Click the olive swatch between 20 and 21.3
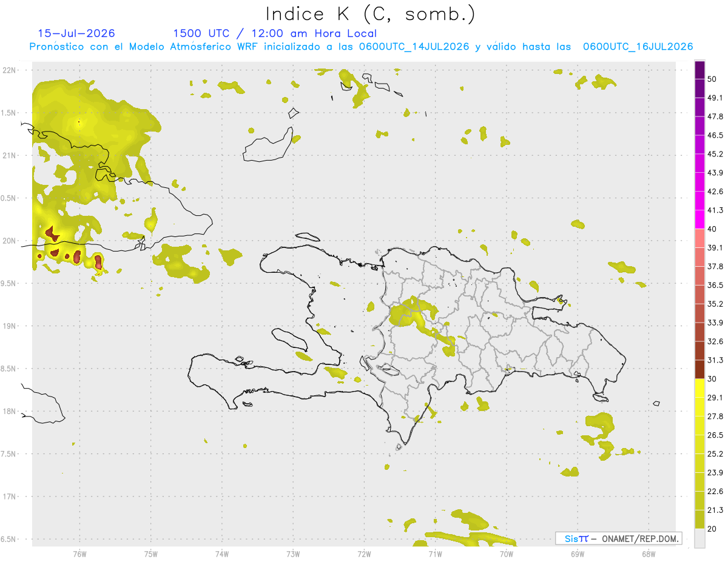728x562 pixels. (700, 519)
